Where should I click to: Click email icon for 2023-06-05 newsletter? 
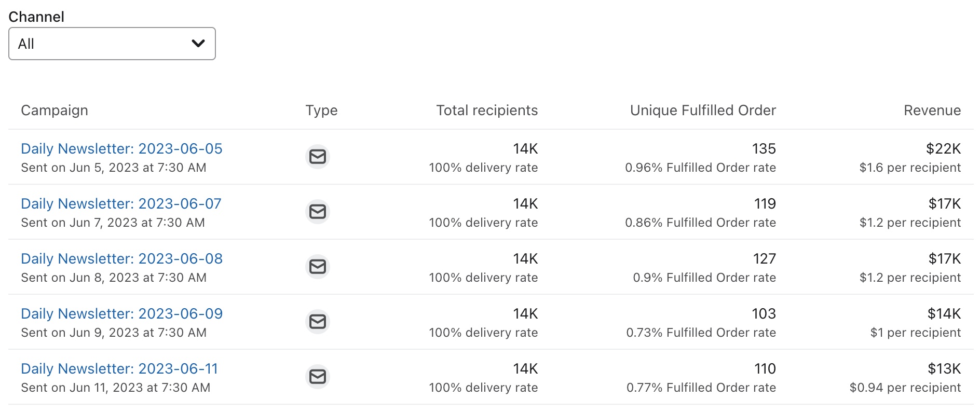[x=318, y=157]
